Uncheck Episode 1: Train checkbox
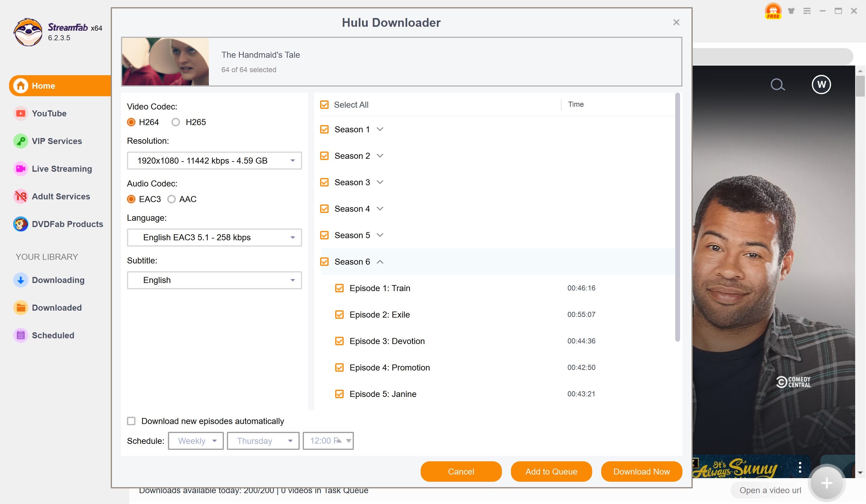This screenshot has height=504, width=866. pos(339,288)
